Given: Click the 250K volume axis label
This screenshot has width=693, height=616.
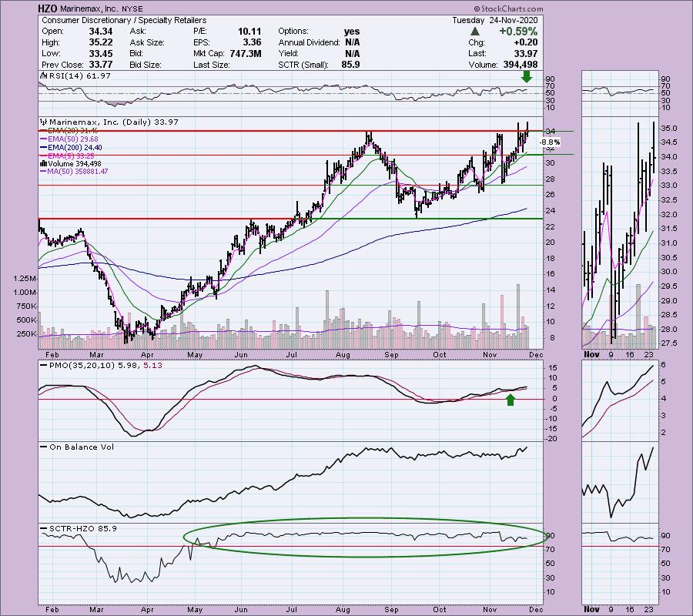Looking at the screenshot, I should (x=26, y=333).
